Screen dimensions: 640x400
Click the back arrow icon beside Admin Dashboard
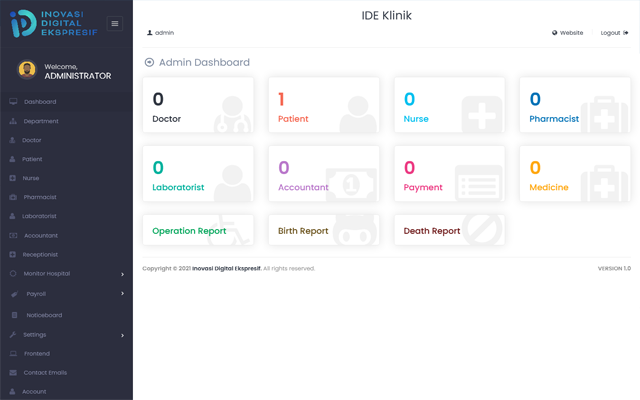click(x=150, y=62)
